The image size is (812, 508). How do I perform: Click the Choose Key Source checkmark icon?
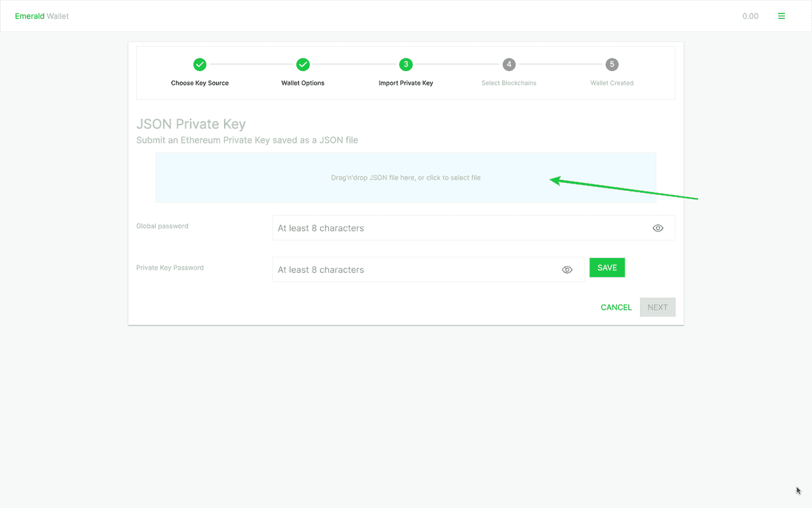(x=200, y=64)
